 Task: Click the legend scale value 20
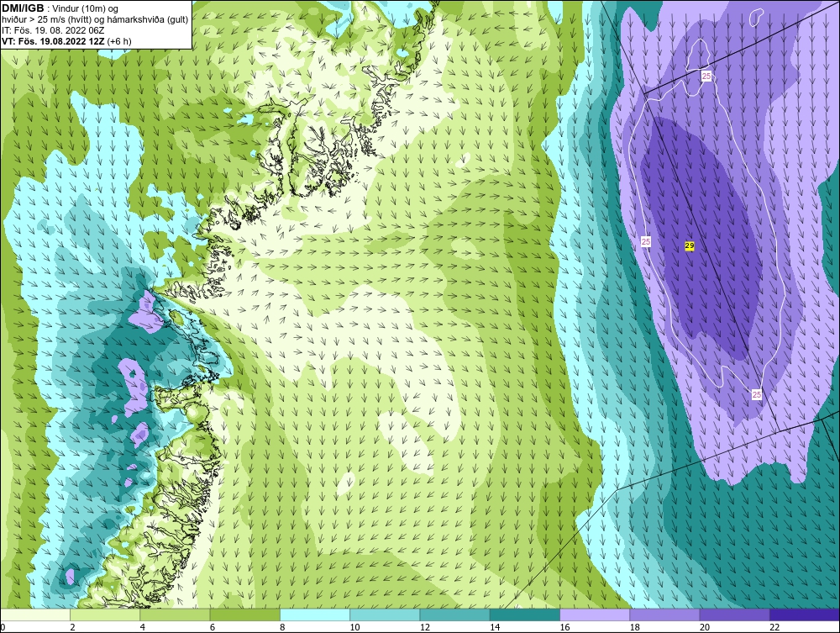pyautogui.click(x=705, y=628)
